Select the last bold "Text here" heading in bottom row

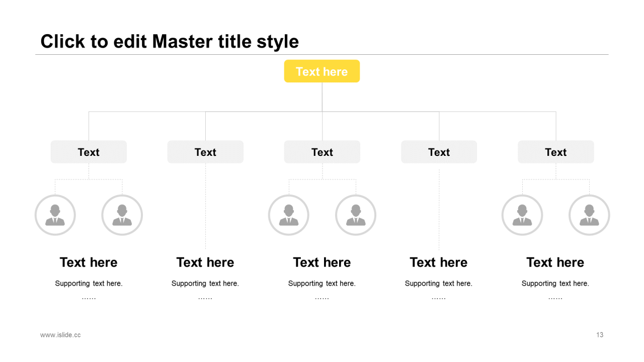click(x=555, y=262)
